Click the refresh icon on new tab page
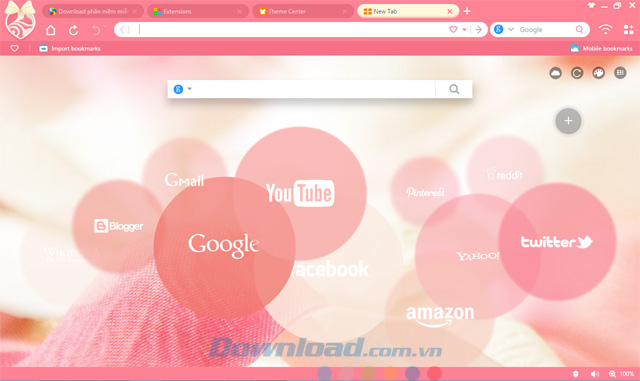Screen dimensions: 640x381 pos(577,73)
